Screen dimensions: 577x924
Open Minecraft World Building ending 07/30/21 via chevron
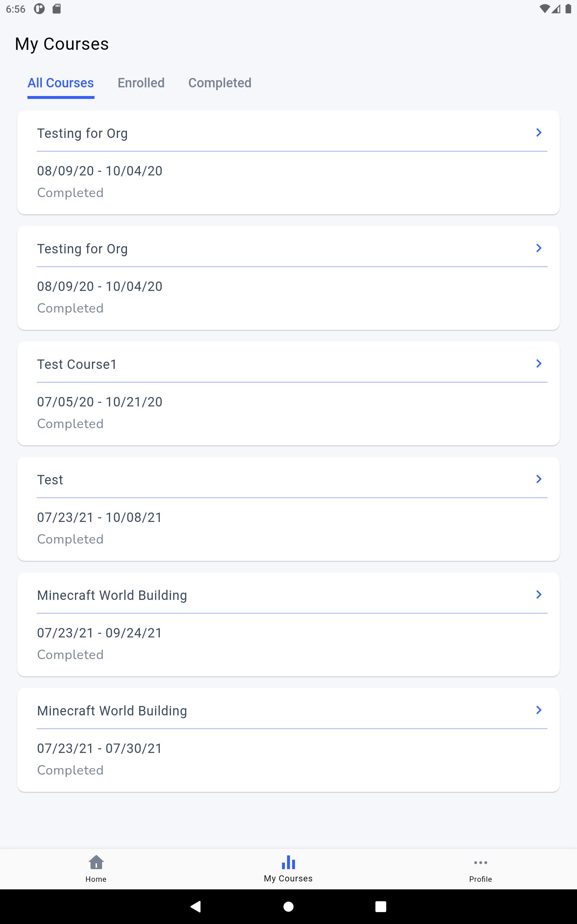538,710
